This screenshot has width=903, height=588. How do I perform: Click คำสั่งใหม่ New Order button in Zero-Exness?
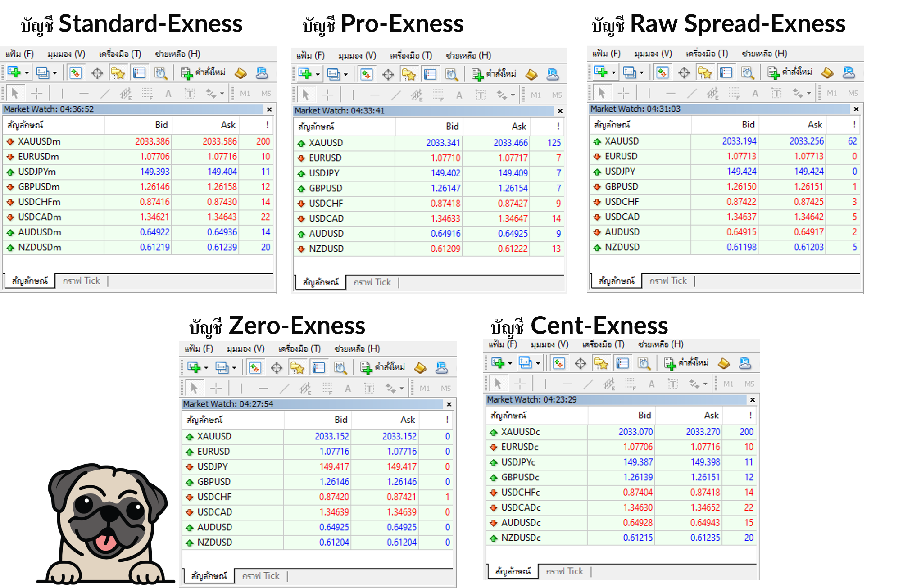pos(382,367)
